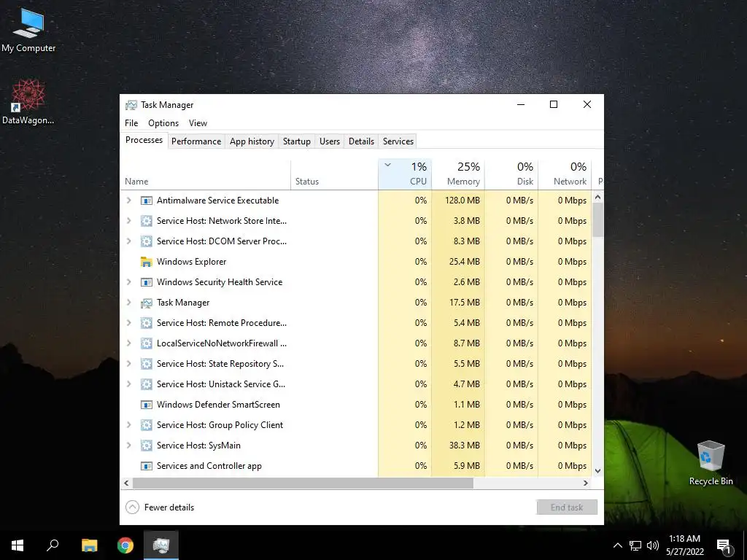747x560 pixels.
Task: Select the Processes tab
Action: pyautogui.click(x=144, y=140)
